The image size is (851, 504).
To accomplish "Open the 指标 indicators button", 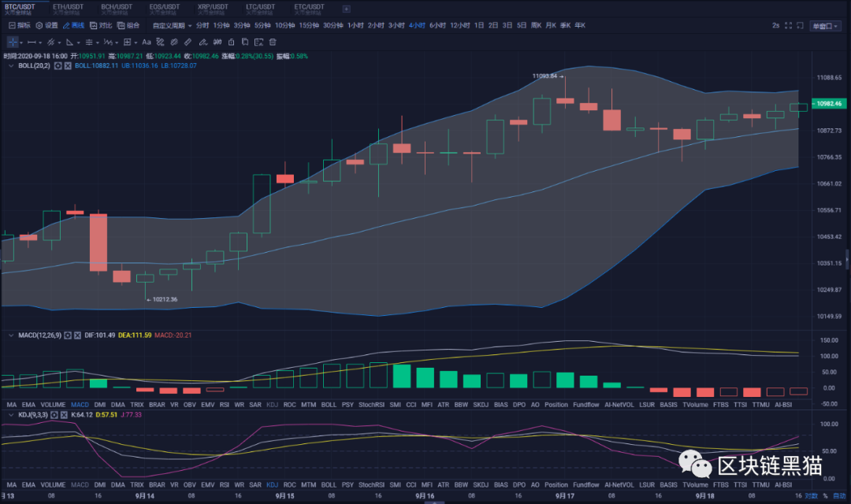I will click(20, 25).
